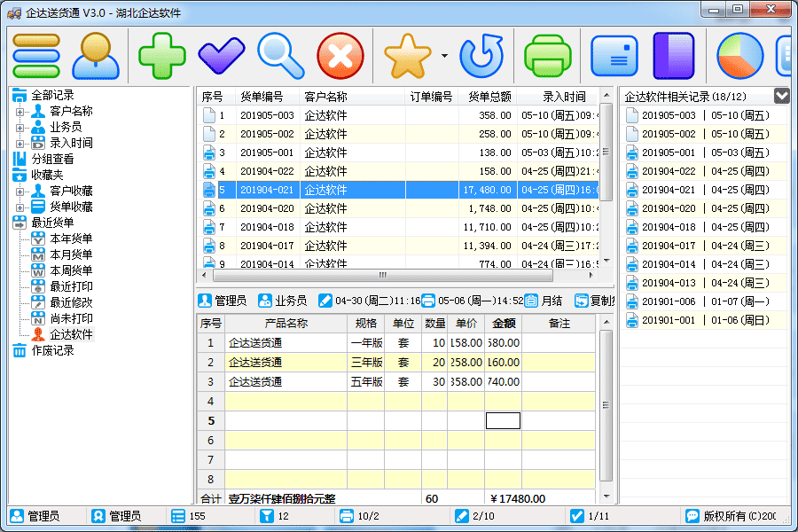Expand the 客户名称 tree node
This screenshot has height=532, width=798.
pyautogui.click(x=20, y=112)
